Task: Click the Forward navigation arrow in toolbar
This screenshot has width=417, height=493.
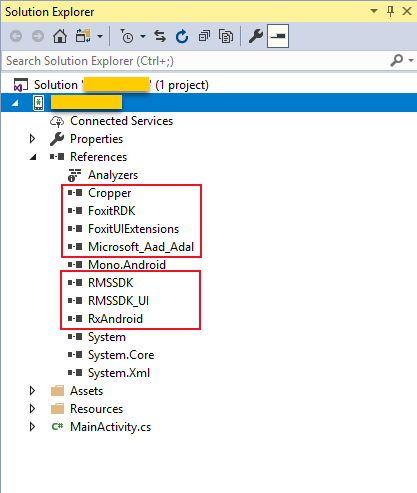Action: coord(38,36)
